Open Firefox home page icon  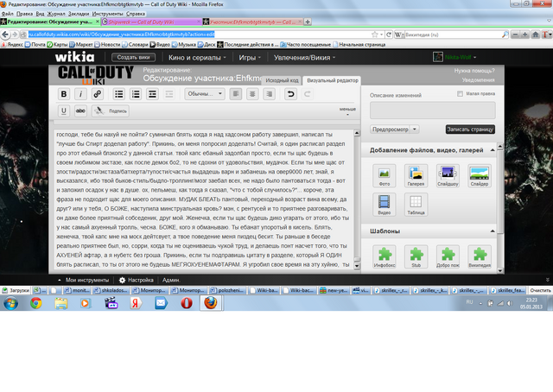(536, 35)
